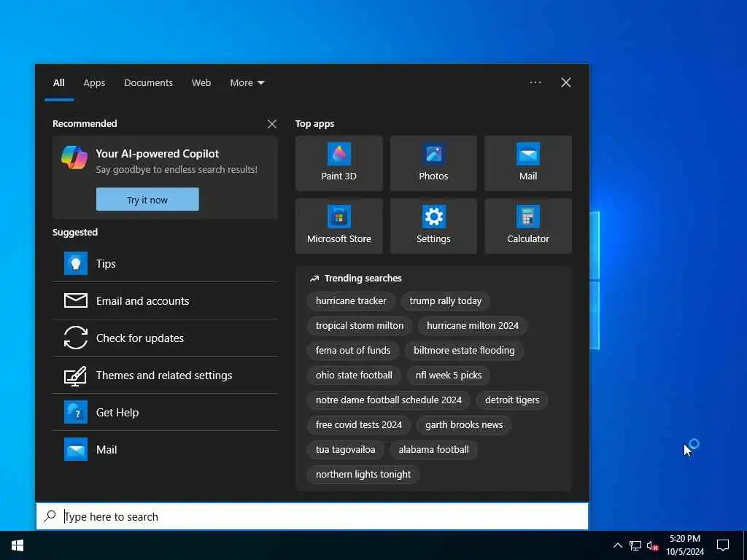The image size is (747, 560).
Task: Search trending 'nfl week 5 picks'
Action: pyautogui.click(x=449, y=376)
